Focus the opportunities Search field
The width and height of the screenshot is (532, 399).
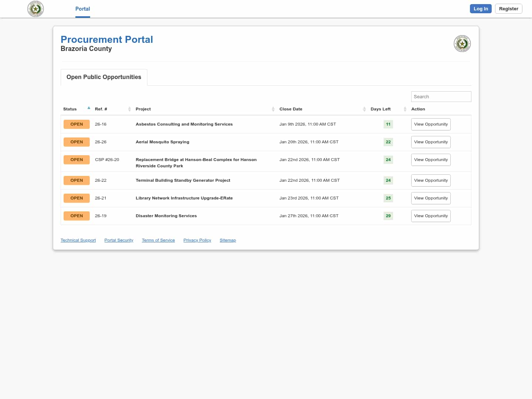point(441,97)
